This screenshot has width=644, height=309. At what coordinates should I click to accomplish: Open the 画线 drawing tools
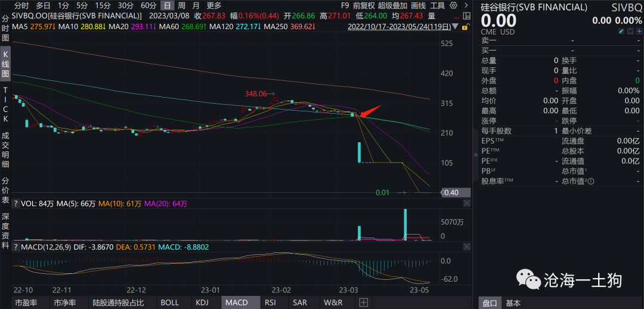click(x=419, y=5)
